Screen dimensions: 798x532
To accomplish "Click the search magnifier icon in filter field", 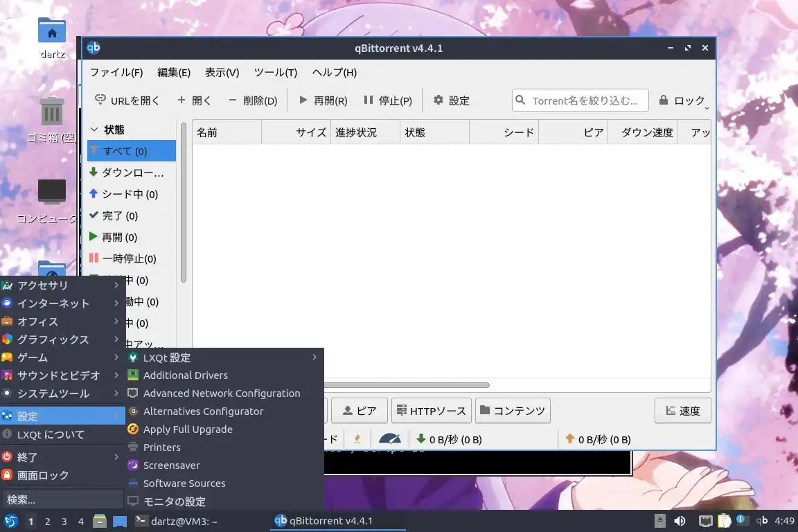I will pyautogui.click(x=520, y=100).
